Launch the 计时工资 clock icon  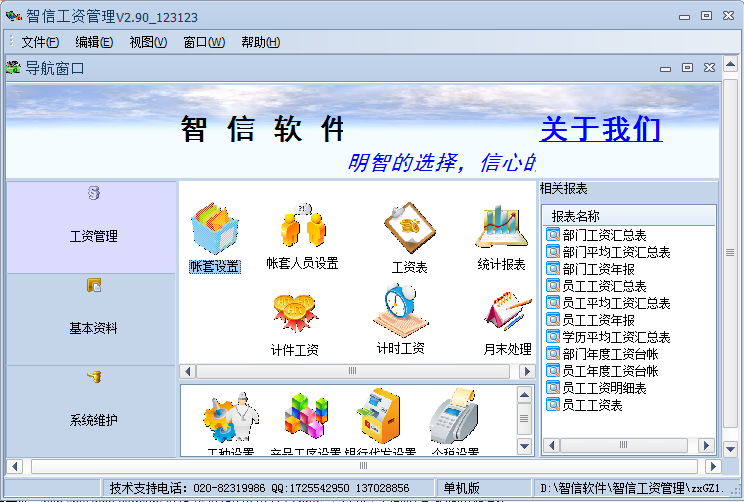400,312
